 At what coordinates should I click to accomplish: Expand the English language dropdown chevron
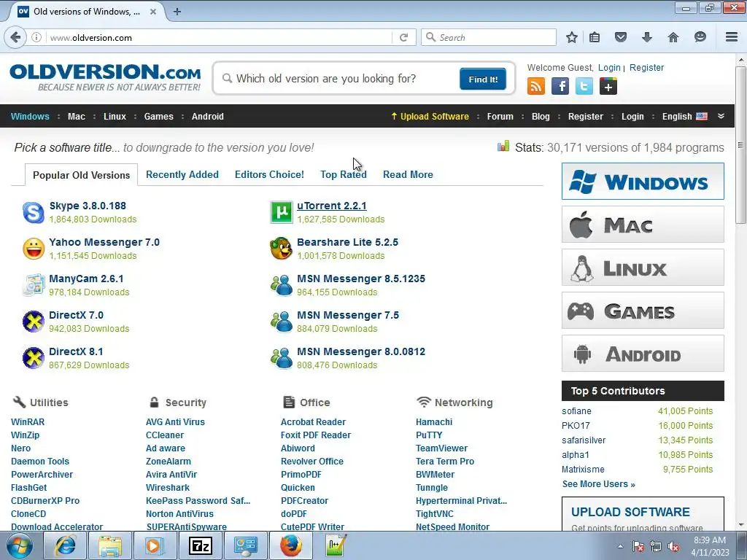(721, 116)
